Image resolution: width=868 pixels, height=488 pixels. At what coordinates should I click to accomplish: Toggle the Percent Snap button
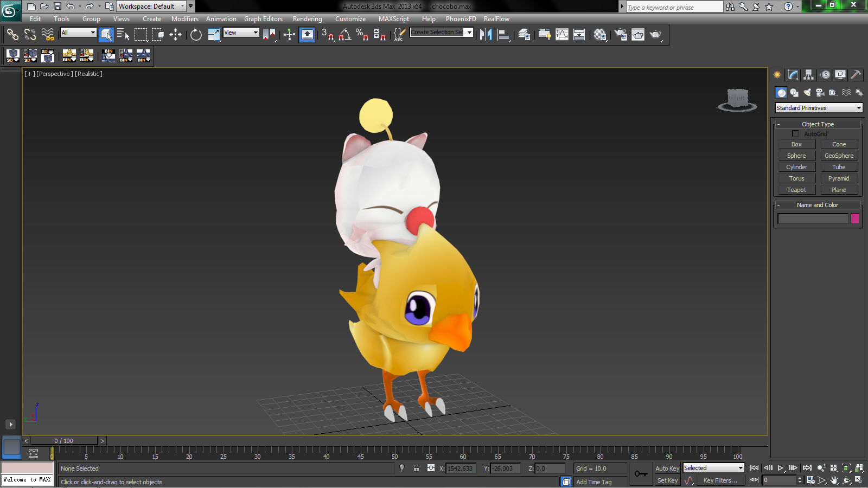[362, 35]
